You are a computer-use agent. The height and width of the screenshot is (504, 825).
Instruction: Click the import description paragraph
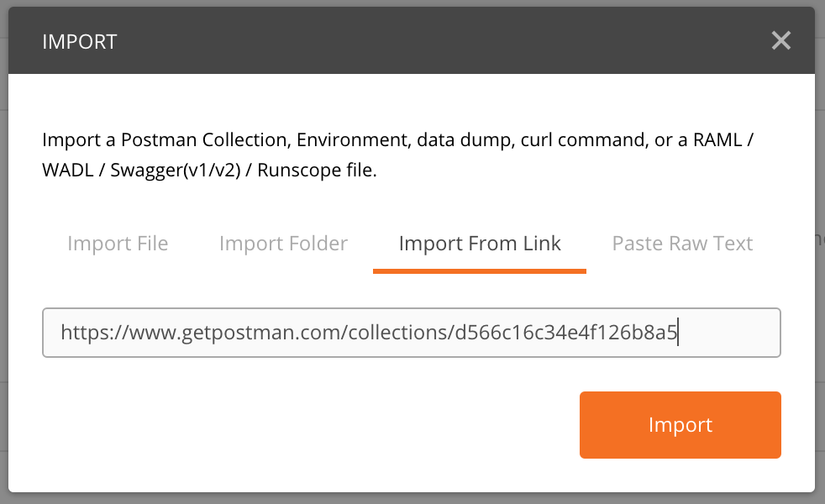[x=397, y=155]
